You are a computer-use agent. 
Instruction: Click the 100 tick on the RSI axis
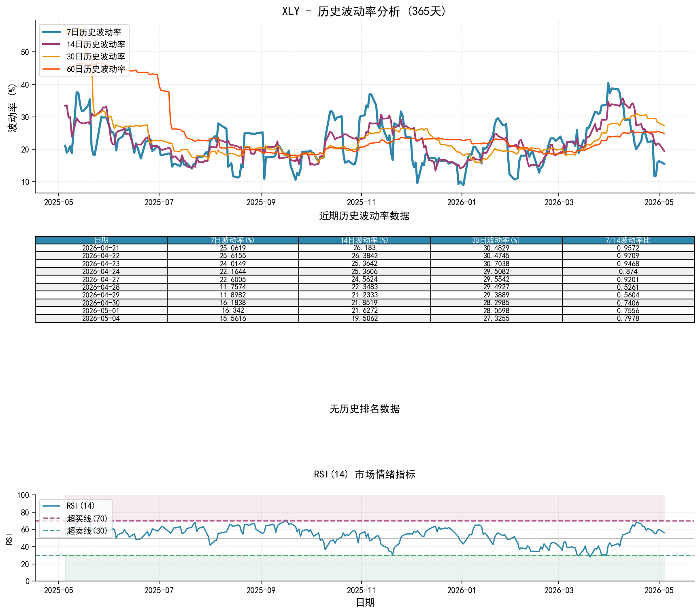23,495
